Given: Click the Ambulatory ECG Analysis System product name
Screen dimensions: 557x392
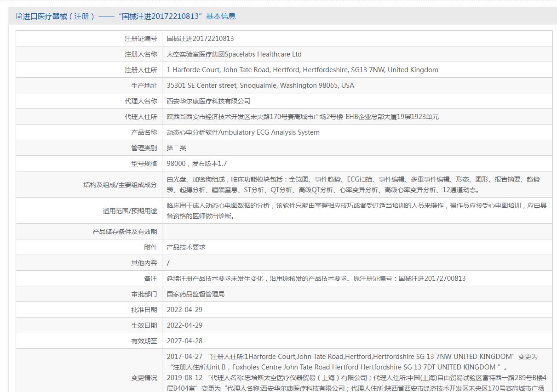Looking at the screenshot, I should coord(243,132).
